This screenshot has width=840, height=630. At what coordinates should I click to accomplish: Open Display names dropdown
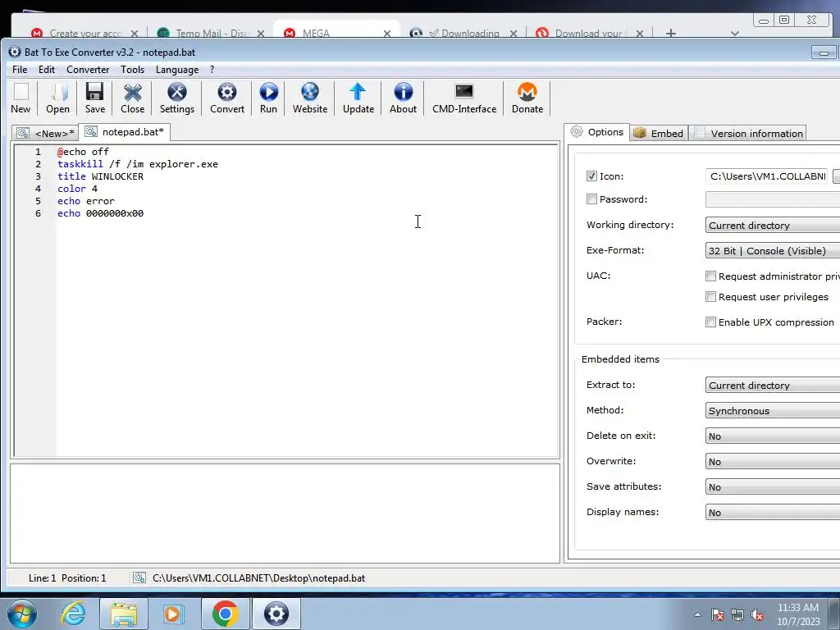[x=773, y=512]
